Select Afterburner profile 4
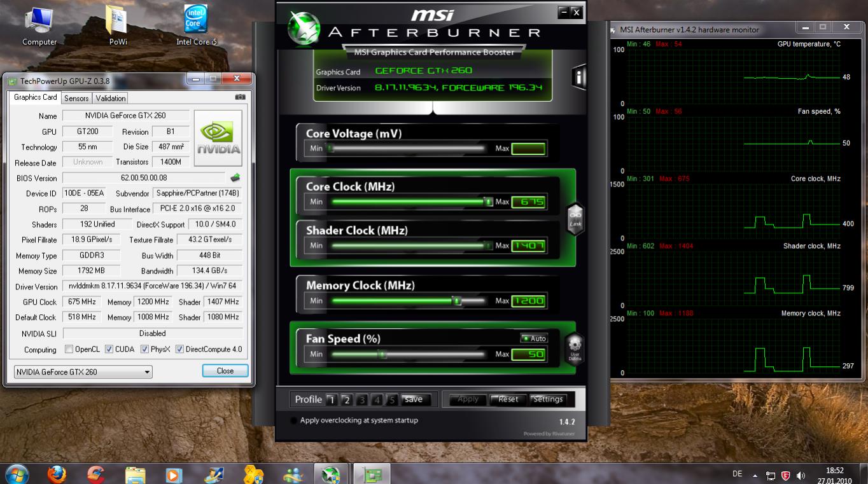 point(377,400)
